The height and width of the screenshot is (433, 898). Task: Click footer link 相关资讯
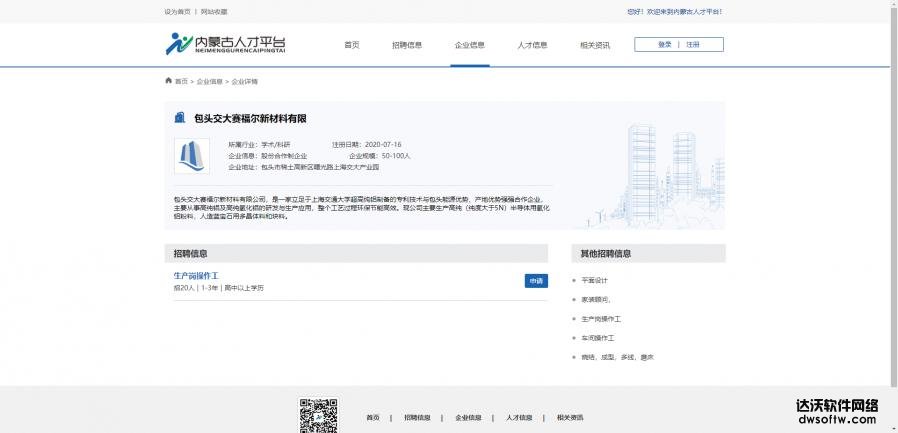click(x=570, y=418)
